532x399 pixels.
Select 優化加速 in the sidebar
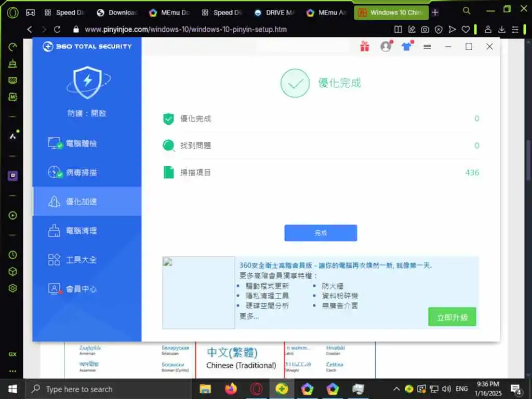point(87,202)
